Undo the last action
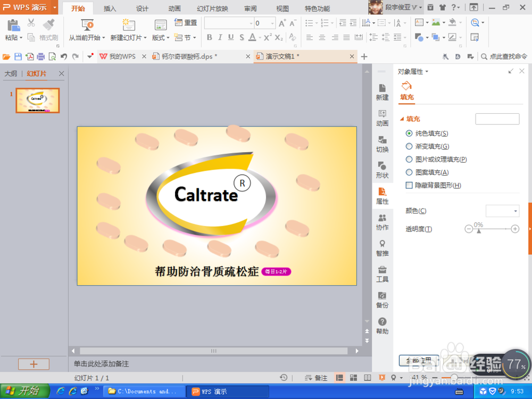 63,57
